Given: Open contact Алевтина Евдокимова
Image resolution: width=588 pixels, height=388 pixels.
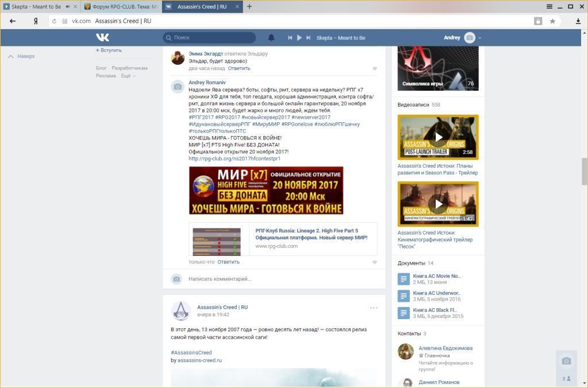Looking at the screenshot, I should pyautogui.click(x=446, y=348).
